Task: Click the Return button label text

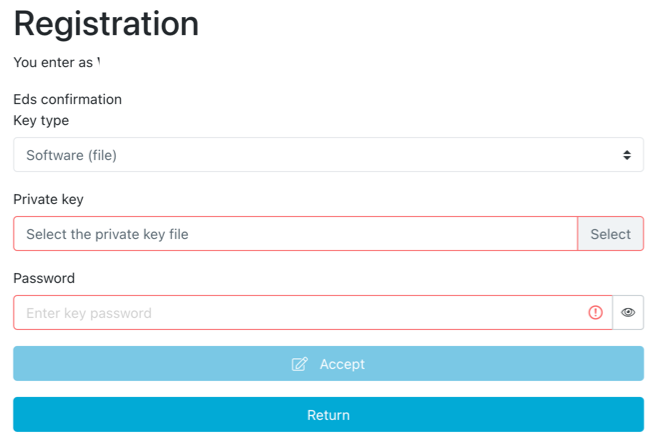Action: click(328, 415)
